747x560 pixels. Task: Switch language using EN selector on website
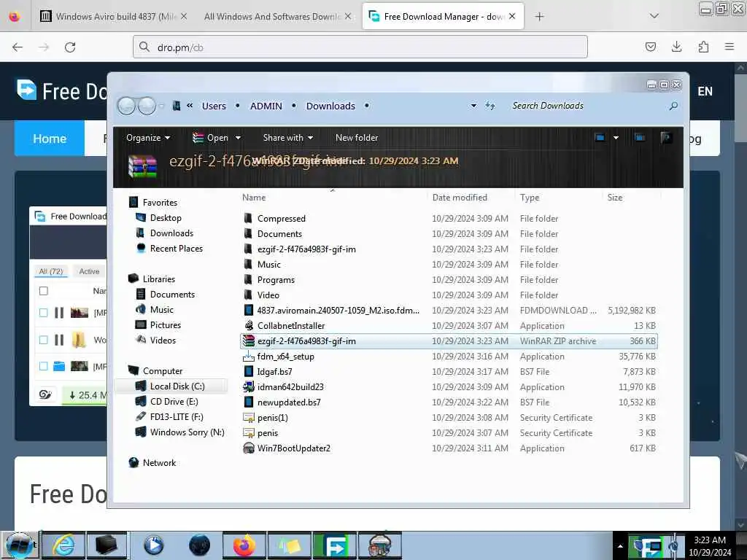coord(705,91)
